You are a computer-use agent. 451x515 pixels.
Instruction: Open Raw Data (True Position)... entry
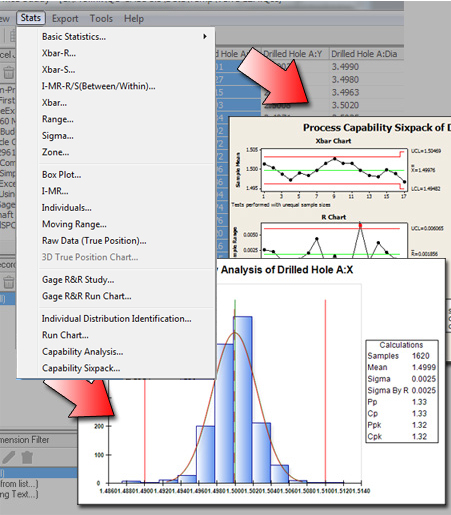pos(116,241)
